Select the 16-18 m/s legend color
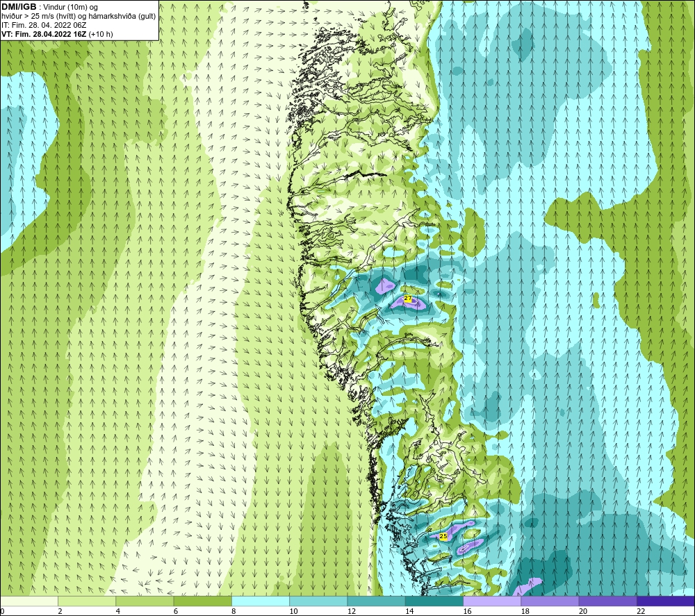This screenshot has width=695, height=616. [492, 601]
